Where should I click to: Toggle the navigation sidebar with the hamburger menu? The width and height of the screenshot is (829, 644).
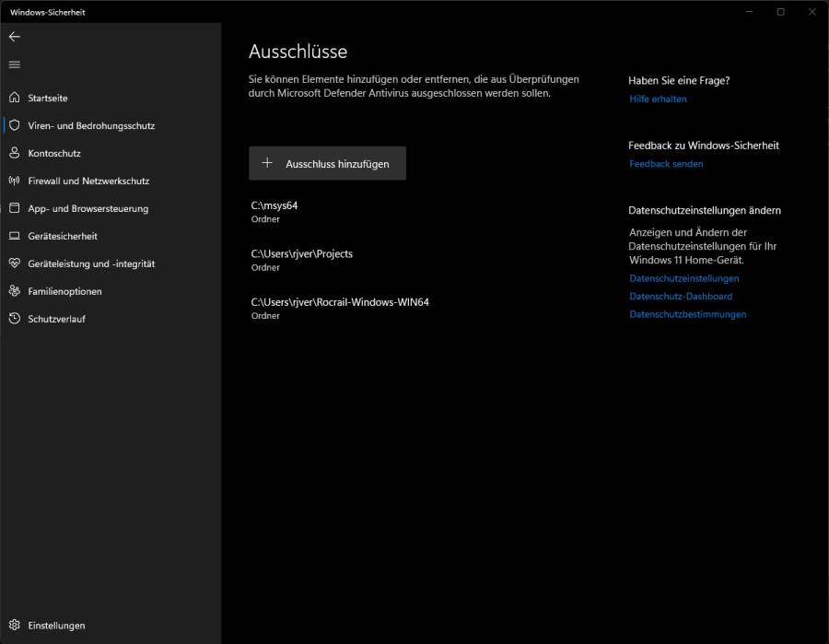(x=14, y=64)
